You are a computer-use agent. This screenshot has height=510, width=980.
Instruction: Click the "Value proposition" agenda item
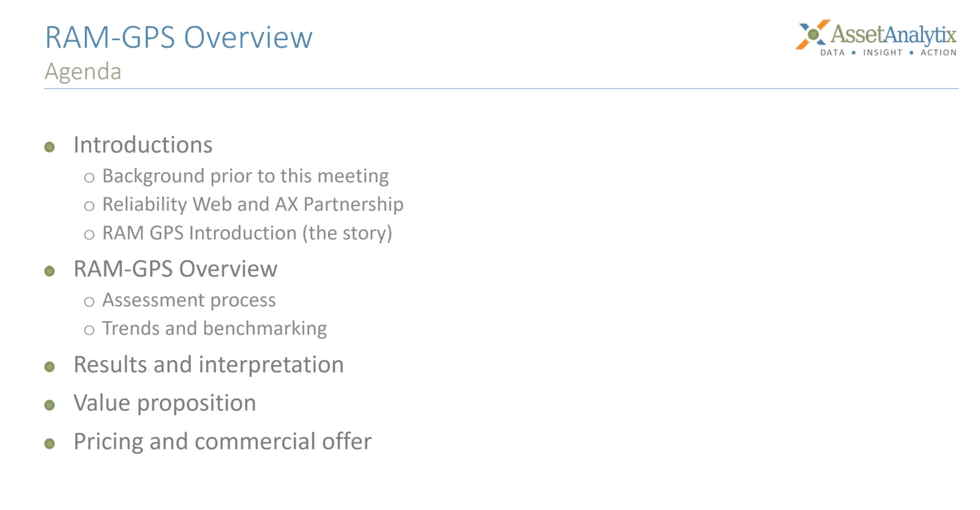[165, 403]
